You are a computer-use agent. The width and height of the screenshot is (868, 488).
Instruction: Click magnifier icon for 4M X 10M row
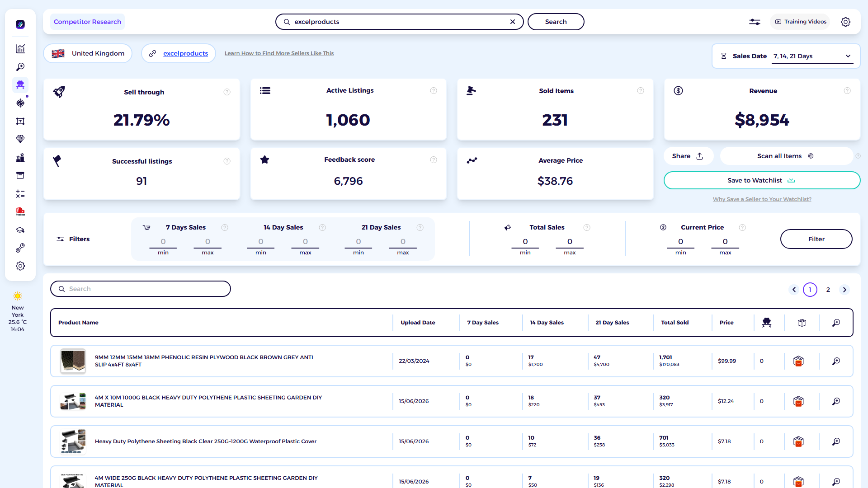click(836, 401)
